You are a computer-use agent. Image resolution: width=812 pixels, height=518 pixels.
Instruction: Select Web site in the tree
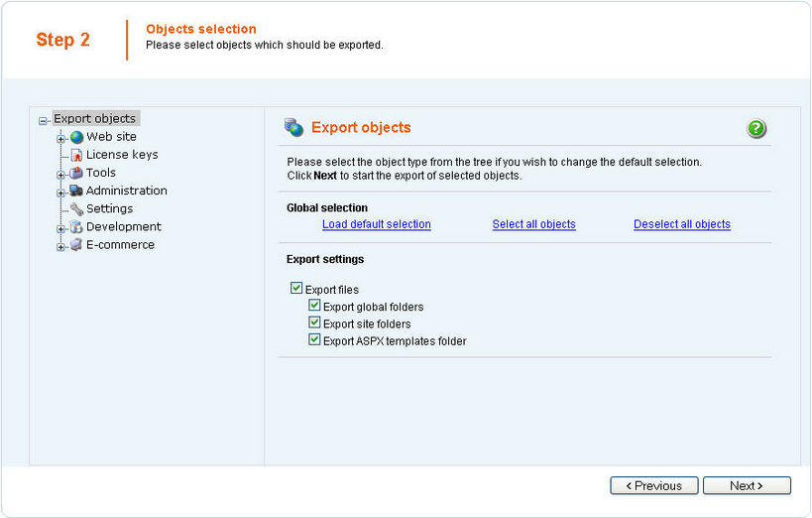tap(111, 137)
